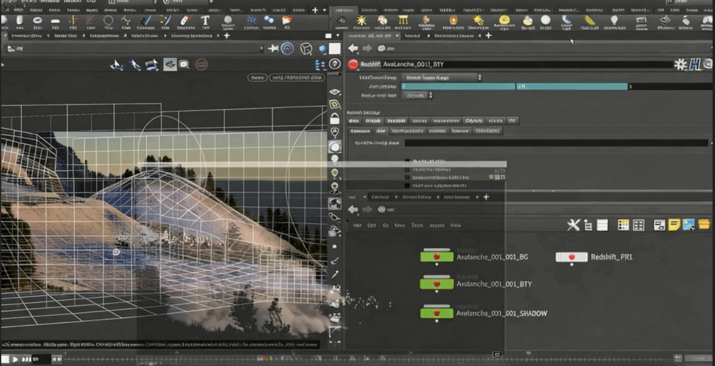
Task: Open the network Edit menu
Action: pos(372,226)
